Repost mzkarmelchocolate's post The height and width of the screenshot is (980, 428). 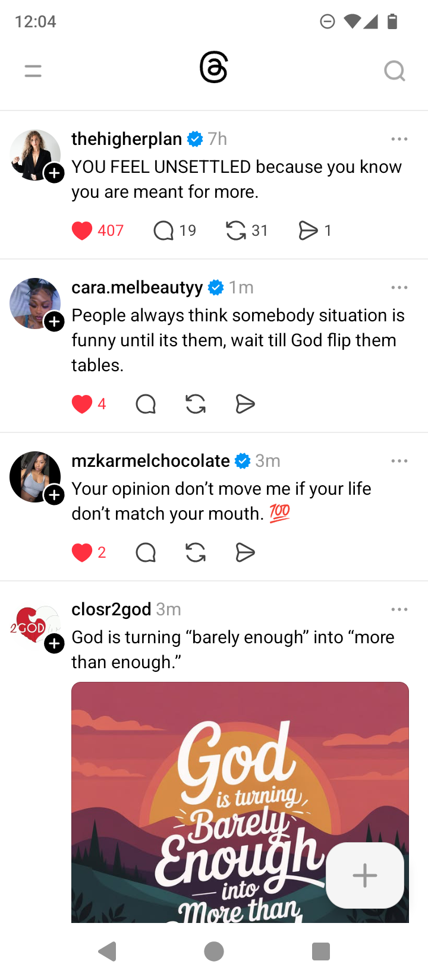(196, 553)
